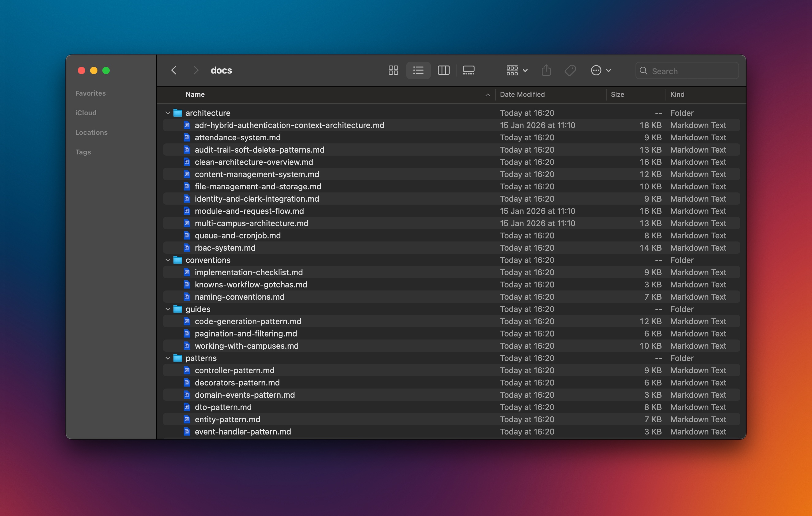This screenshot has height=516, width=812.
Task: Select adr-hybrid-authentication-context-architecture.md
Action: [x=452, y=125]
